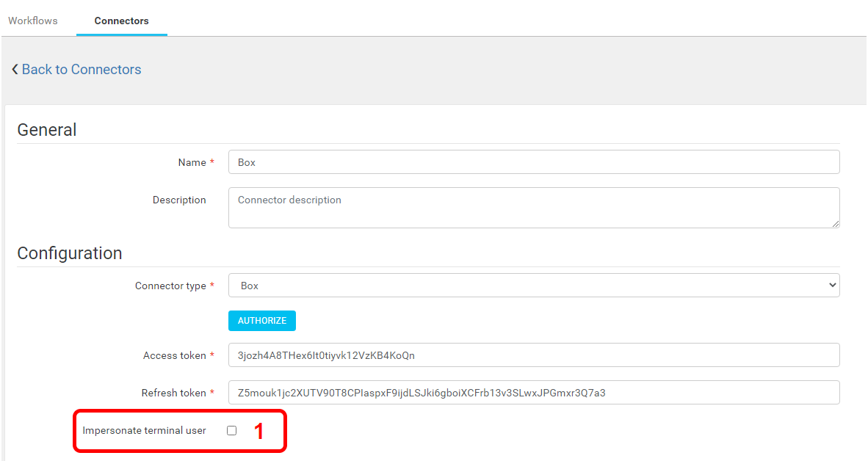868x461 pixels.
Task: Open the Connector type dropdown
Action: (x=533, y=286)
